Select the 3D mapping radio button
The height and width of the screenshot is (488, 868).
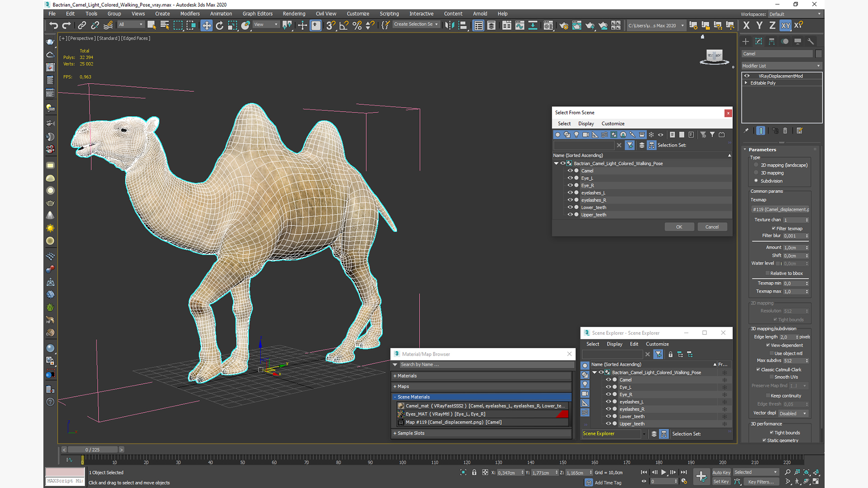(x=756, y=173)
